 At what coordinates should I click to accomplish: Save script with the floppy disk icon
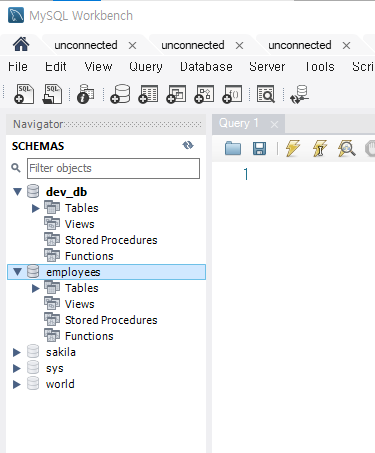259,148
